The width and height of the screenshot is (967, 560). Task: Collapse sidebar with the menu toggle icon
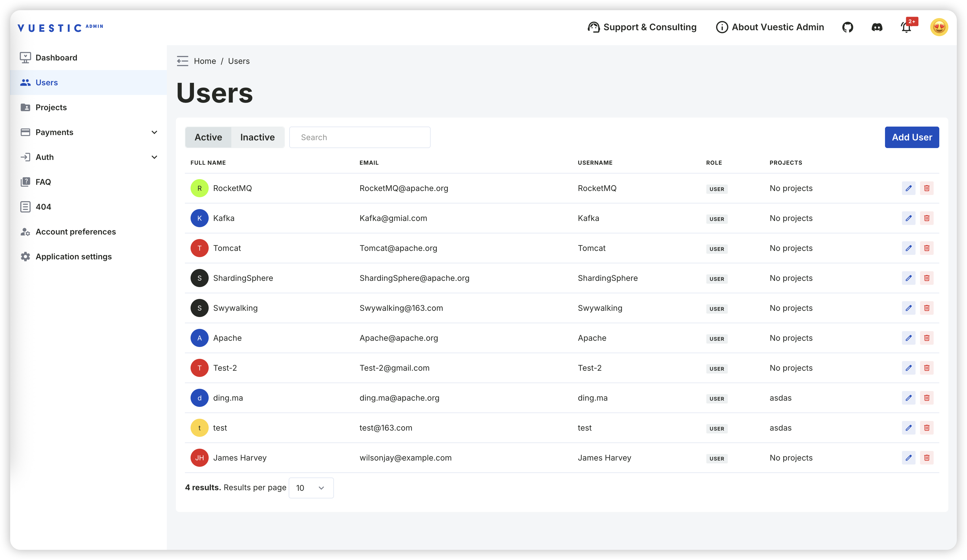(x=182, y=61)
